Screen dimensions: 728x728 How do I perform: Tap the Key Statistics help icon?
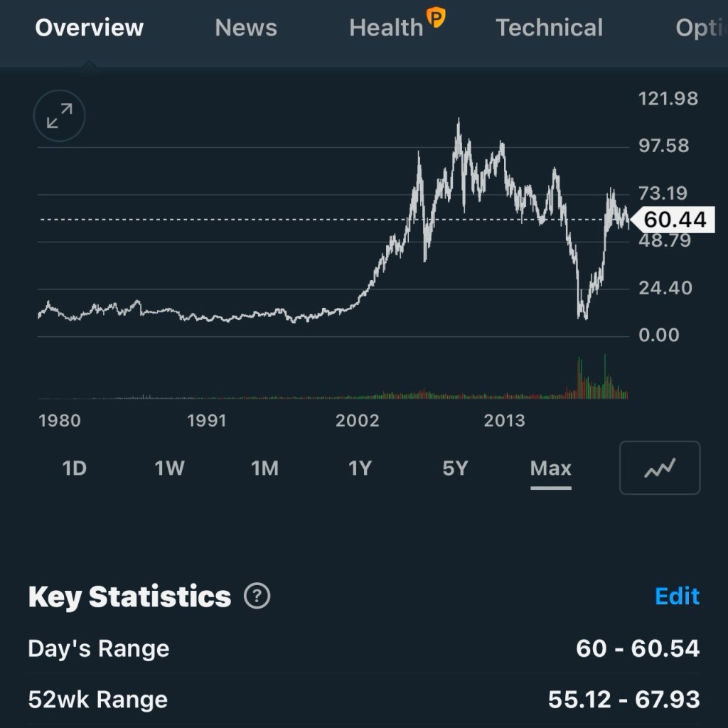[257, 596]
